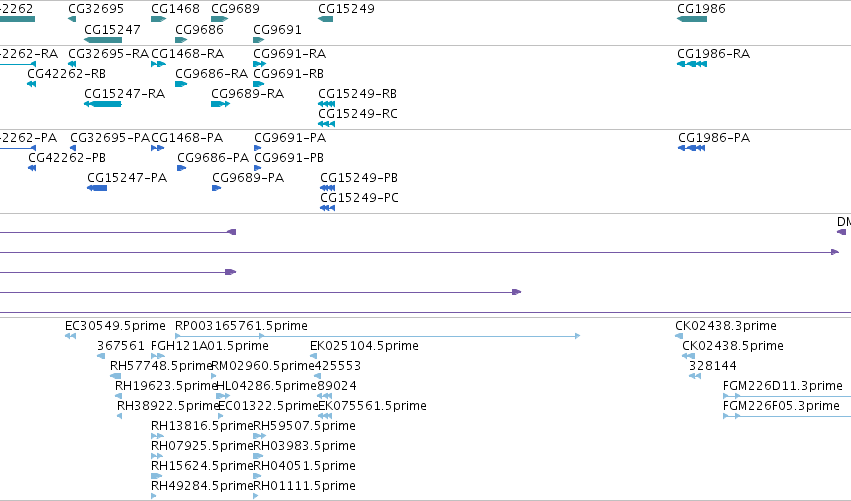Click EST EK025104.5prime
Viewport: 851px width, 501px height.
click(364, 346)
